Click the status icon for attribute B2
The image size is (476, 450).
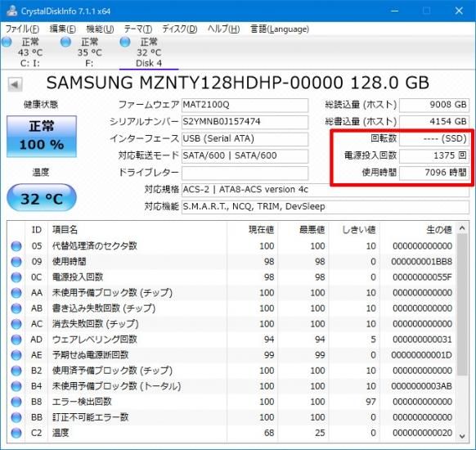click(x=16, y=371)
